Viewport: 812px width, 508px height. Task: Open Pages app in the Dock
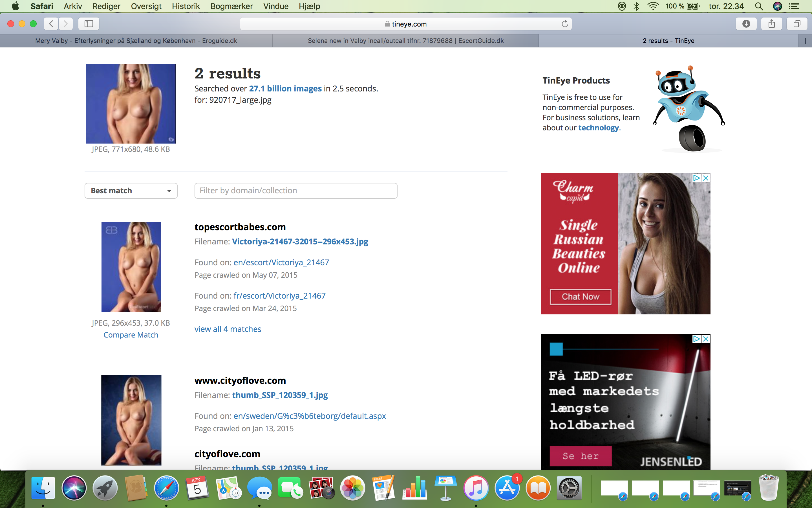[383, 488]
